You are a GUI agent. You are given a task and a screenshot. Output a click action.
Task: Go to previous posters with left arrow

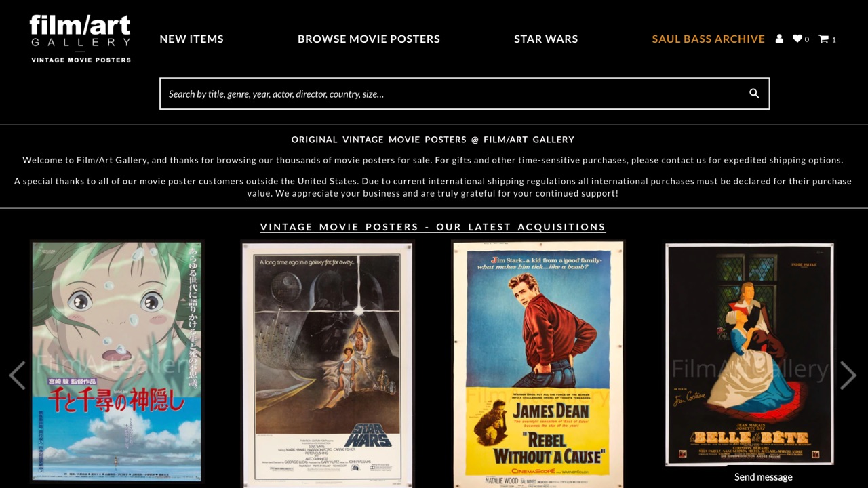17,375
